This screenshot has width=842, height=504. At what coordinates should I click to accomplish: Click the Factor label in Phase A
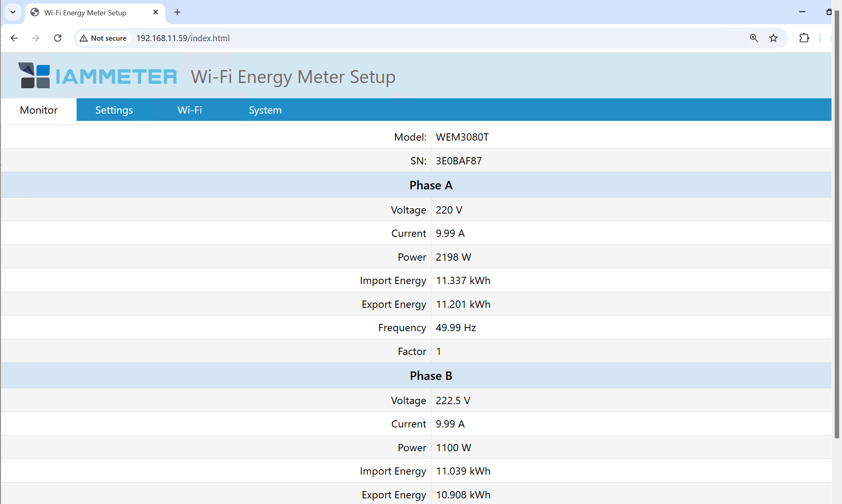[x=412, y=351]
